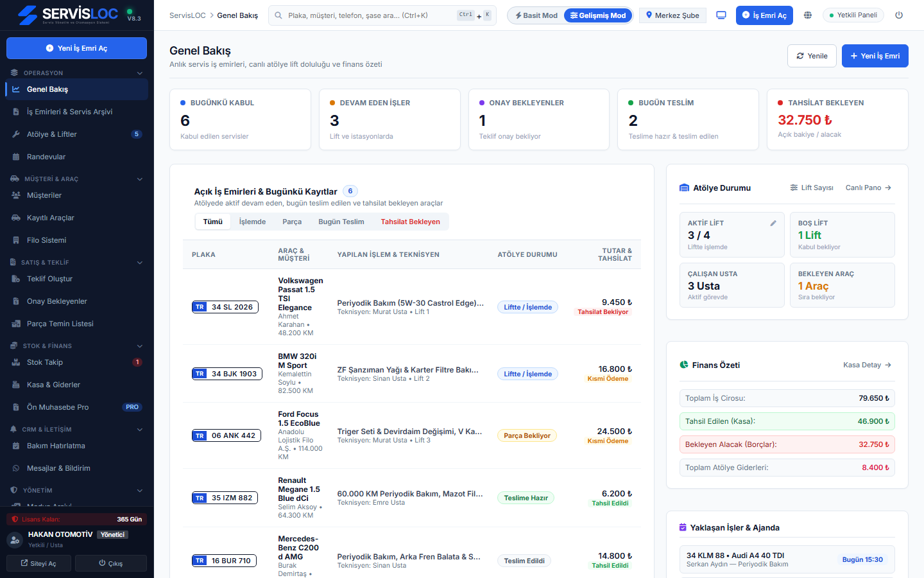
Task: Open Kasa Detay link
Action: click(x=868, y=365)
